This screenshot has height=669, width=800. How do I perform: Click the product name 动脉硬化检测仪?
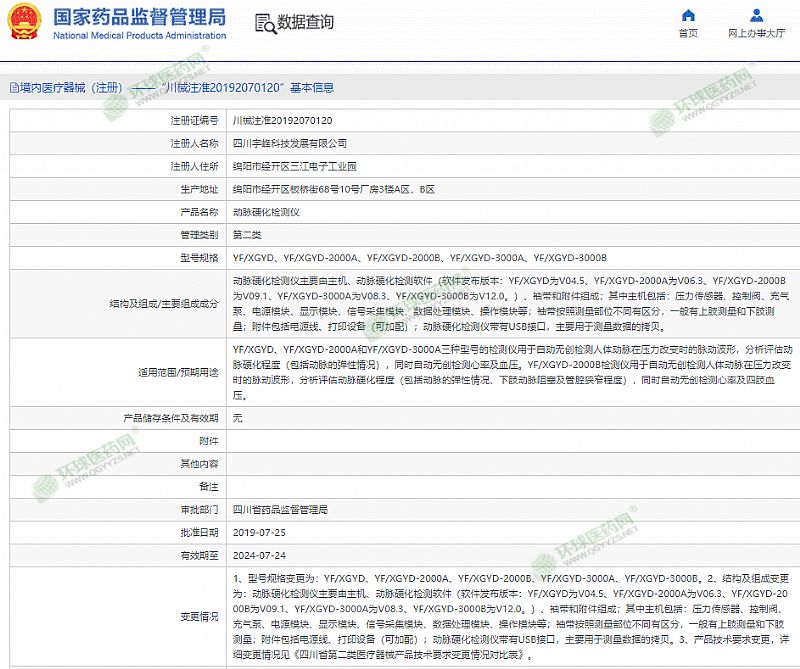[x=266, y=212]
